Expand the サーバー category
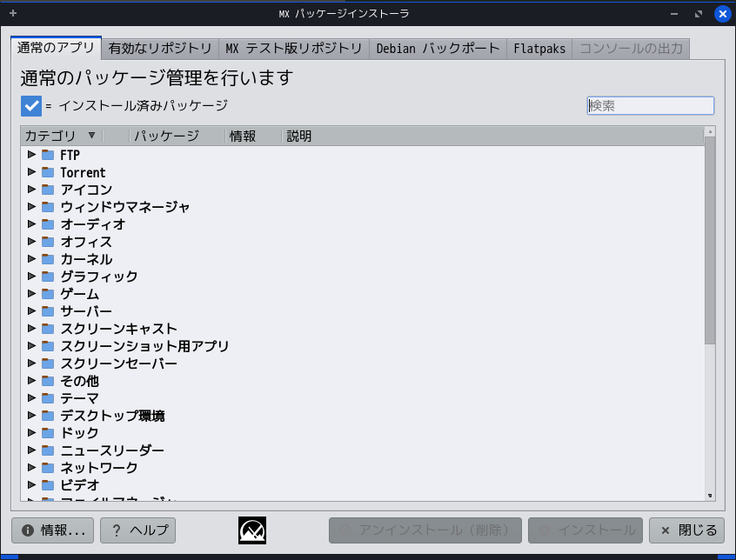This screenshot has width=736, height=560. [31, 310]
